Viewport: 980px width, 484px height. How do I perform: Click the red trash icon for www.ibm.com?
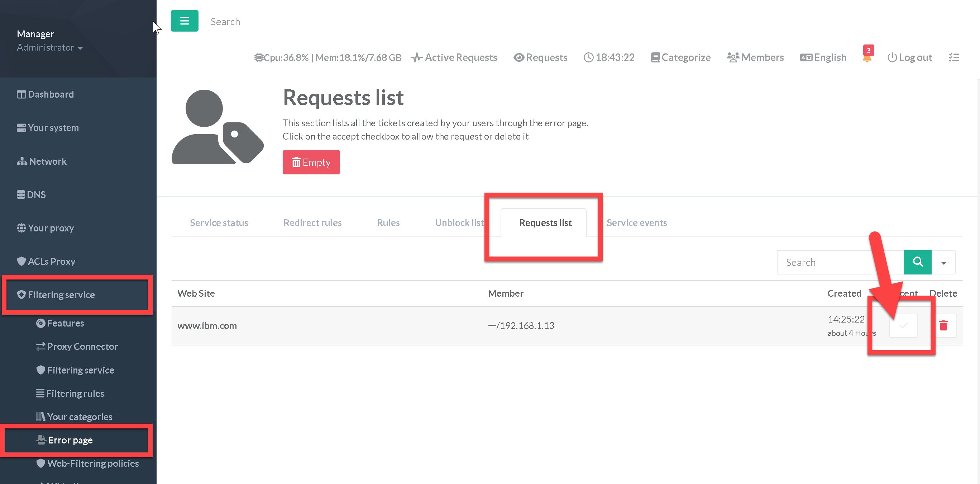pos(943,325)
